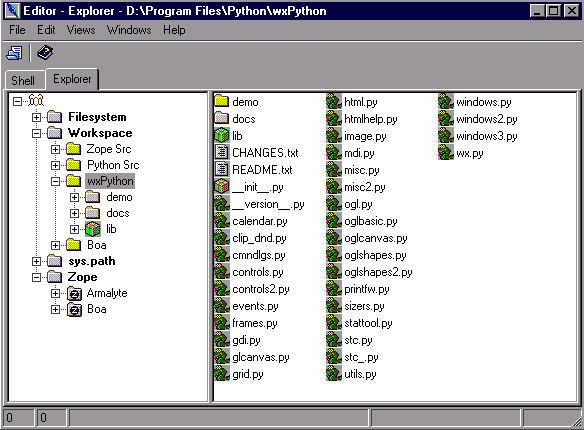Screen dimensions: 584x430
Task: Select the image.py file name
Action: point(365,136)
